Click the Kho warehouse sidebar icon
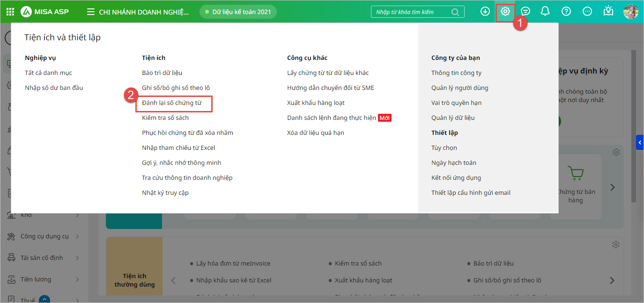The height and width of the screenshot is (303, 644). 11,215
